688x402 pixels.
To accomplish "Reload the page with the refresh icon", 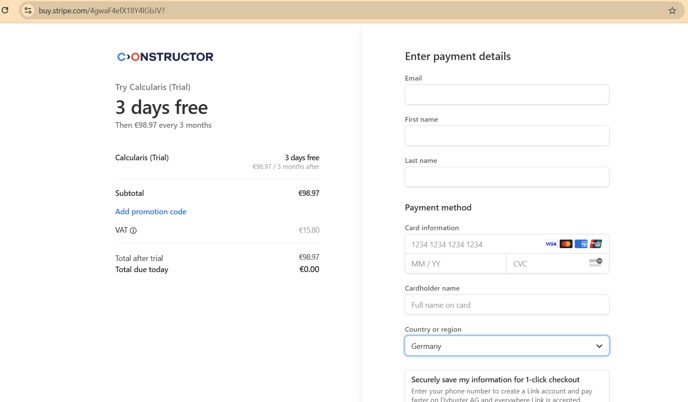I will point(5,10).
